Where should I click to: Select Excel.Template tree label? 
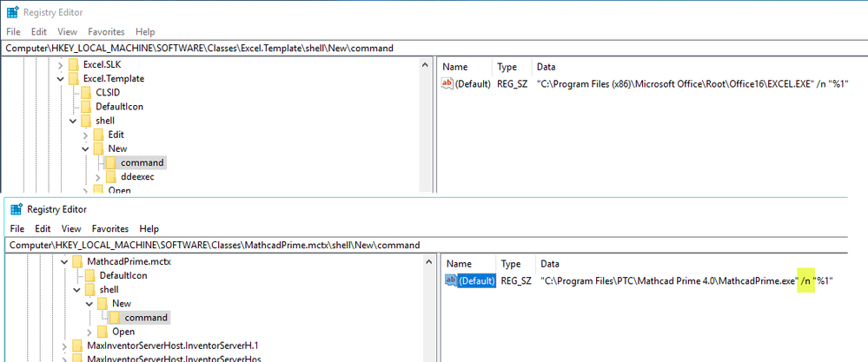pos(114,78)
